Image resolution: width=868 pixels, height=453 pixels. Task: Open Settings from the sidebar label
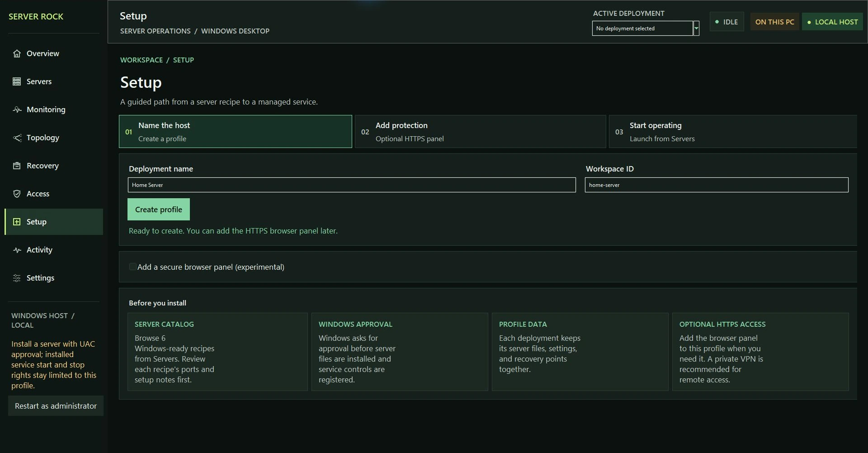[x=40, y=278]
